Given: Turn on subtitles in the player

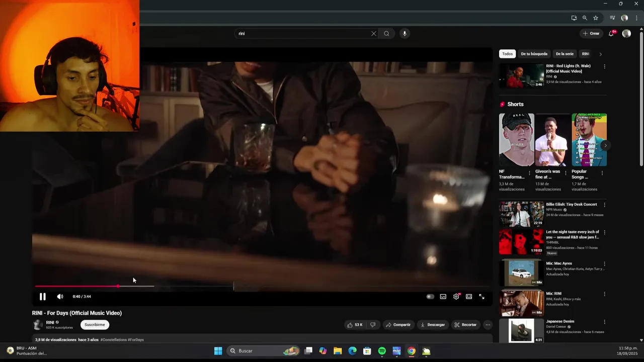Looking at the screenshot, I should pos(443,297).
